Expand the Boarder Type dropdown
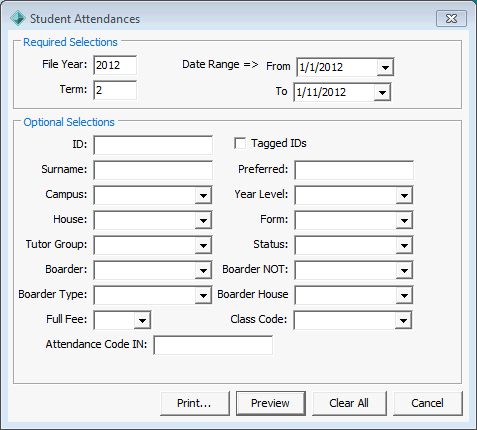This screenshot has height=430, width=477. 203,295
